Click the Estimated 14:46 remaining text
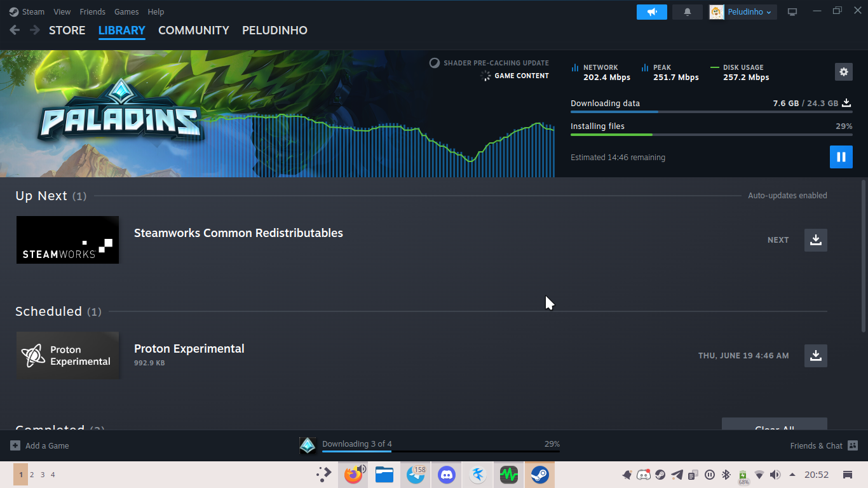Viewport: 868px width, 488px height. [618, 158]
